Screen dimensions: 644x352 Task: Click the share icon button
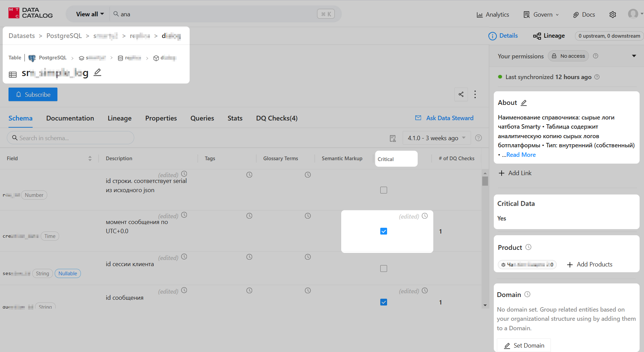tap(461, 94)
